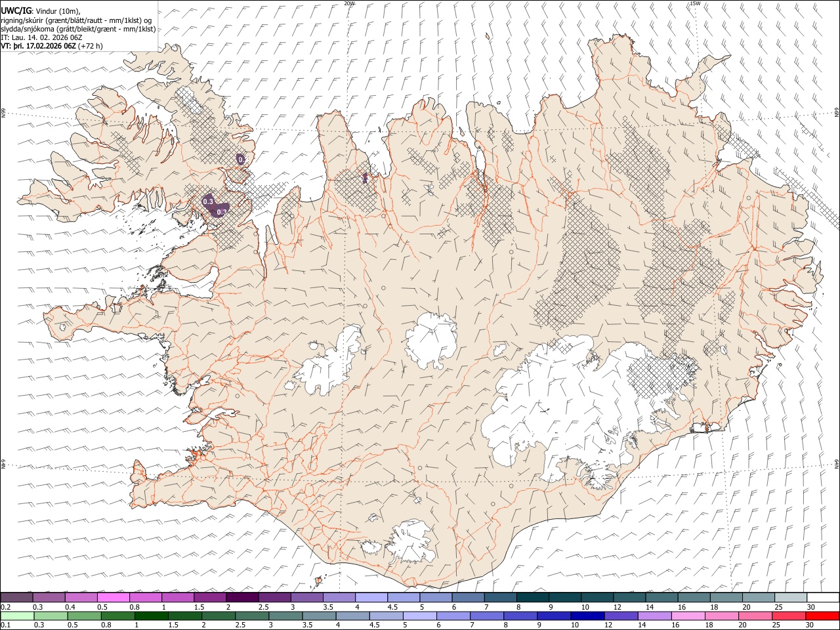Click the large purple snowfall patch labelled 0.3
840x630 pixels.
pyautogui.click(x=215, y=206)
